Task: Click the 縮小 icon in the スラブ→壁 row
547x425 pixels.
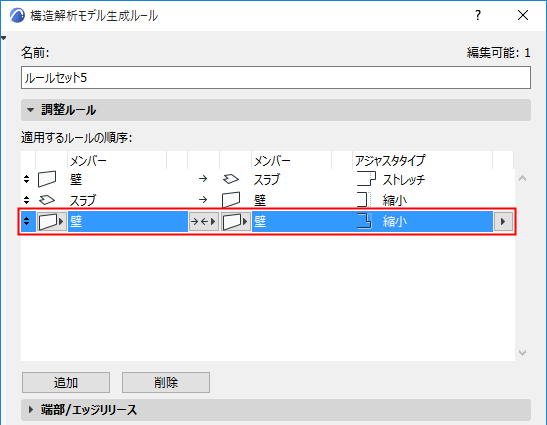Action: point(364,200)
